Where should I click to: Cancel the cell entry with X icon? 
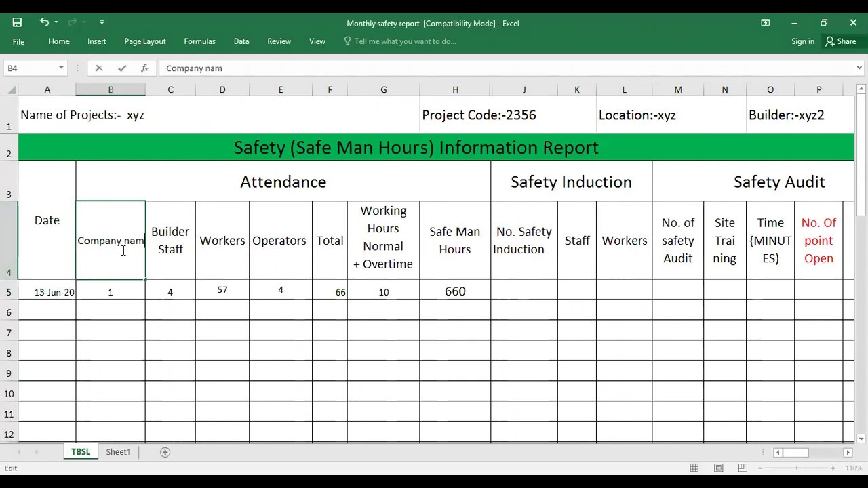pyautogui.click(x=99, y=68)
